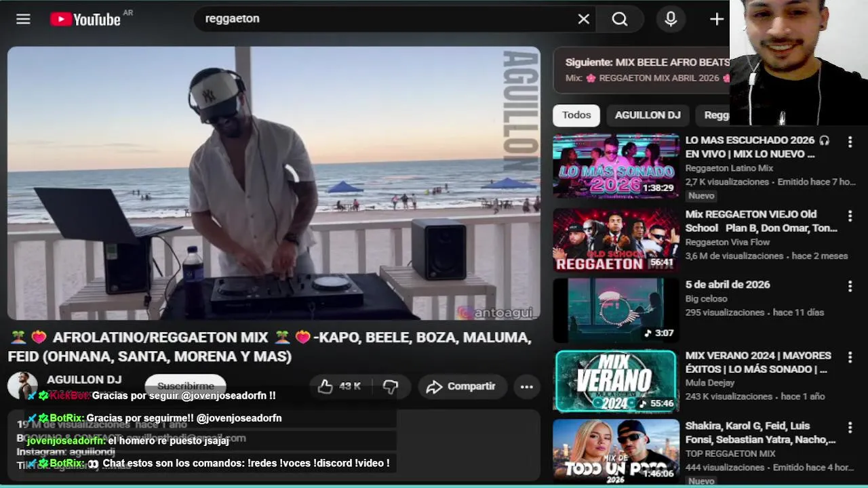Select the Todos filter chip
Screen dimensions: 868x488
[576, 115]
